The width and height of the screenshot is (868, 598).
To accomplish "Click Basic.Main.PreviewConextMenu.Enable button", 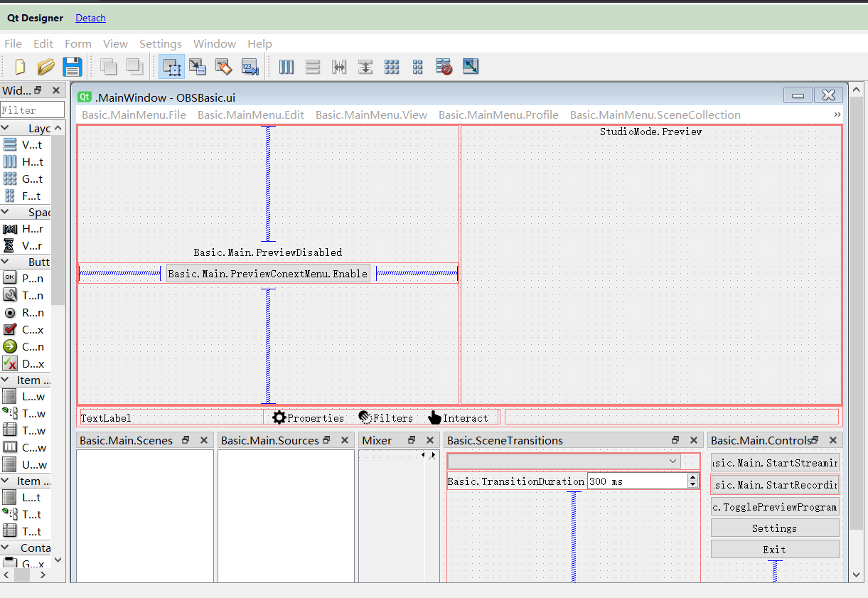I will pos(268,274).
